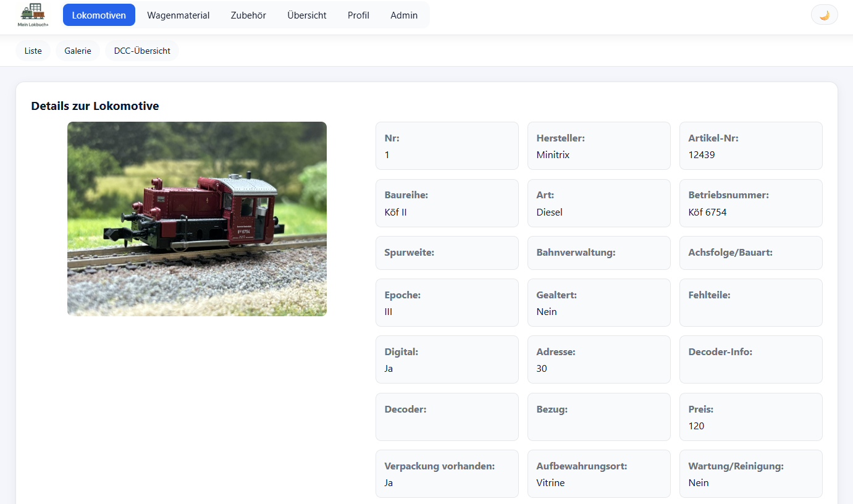Click the Fehlteile field label

click(x=709, y=295)
